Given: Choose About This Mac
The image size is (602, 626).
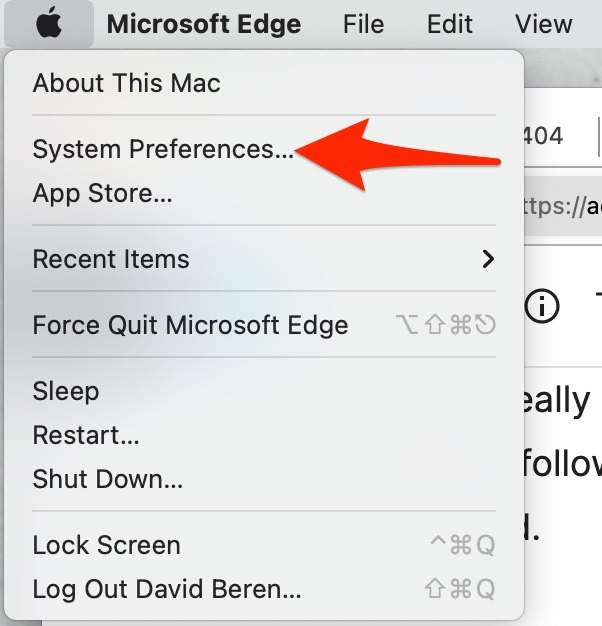Looking at the screenshot, I should [x=126, y=83].
